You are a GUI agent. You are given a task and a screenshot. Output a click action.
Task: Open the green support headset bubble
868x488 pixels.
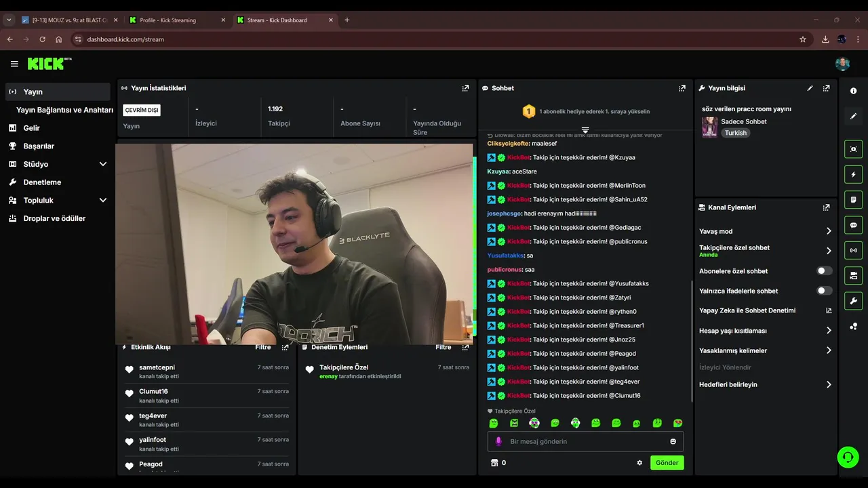[x=848, y=457]
